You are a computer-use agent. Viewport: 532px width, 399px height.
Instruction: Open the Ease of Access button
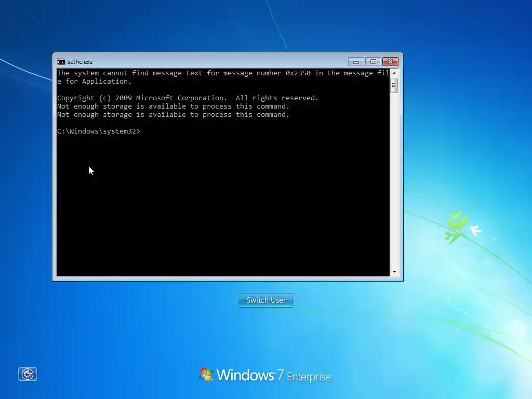(x=28, y=374)
